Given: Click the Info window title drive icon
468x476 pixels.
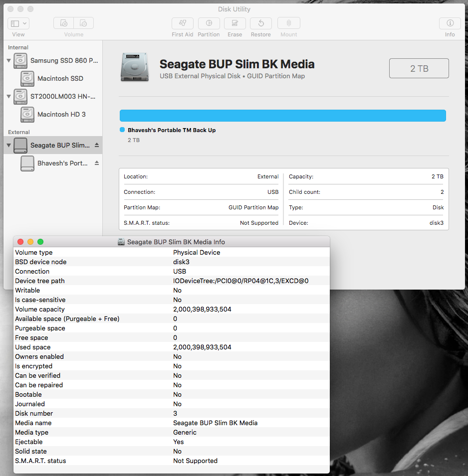Looking at the screenshot, I should 121,242.
